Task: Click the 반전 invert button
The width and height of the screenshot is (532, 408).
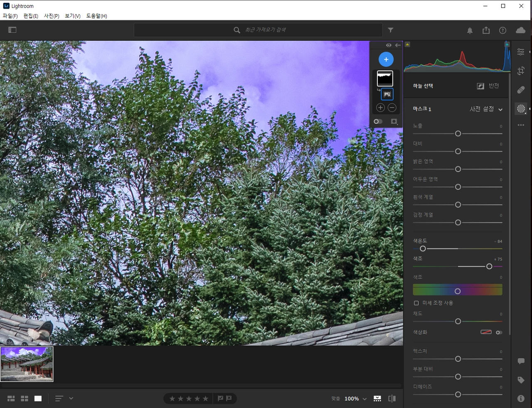Action: pyautogui.click(x=488, y=86)
